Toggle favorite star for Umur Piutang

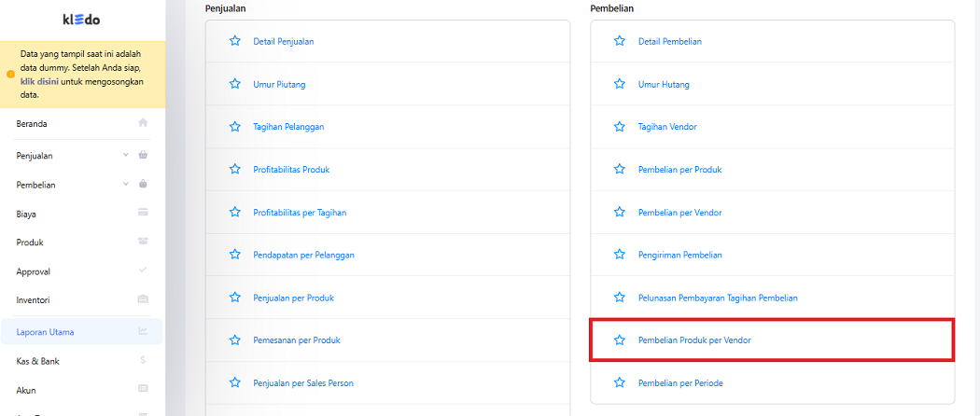pos(235,84)
